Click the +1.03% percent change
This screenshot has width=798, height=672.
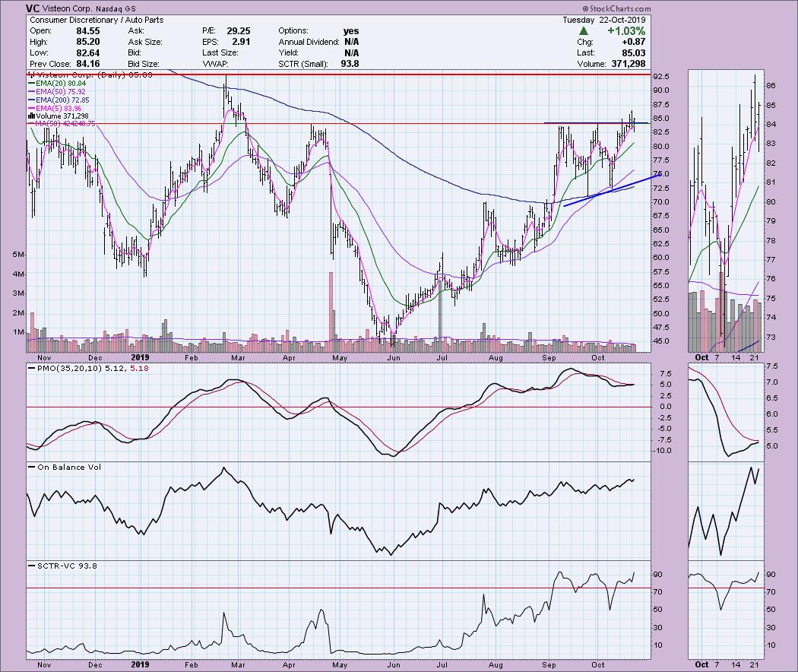point(626,31)
